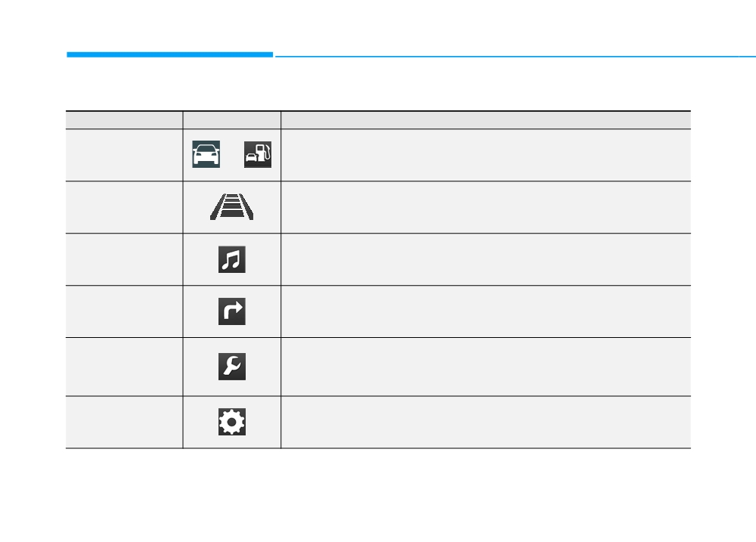The height and width of the screenshot is (542, 756).
Task: Click the fuel pump with car icon
Action: 258,154
